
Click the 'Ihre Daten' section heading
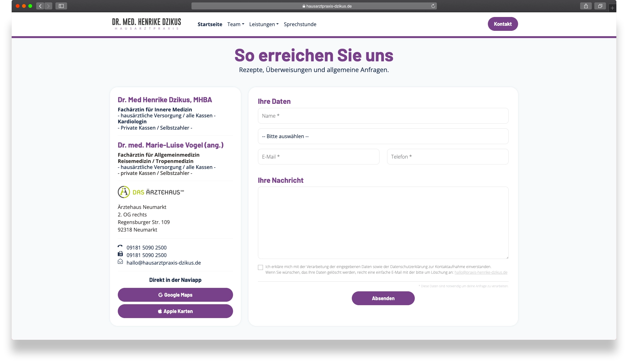pyautogui.click(x=274, y=101)
